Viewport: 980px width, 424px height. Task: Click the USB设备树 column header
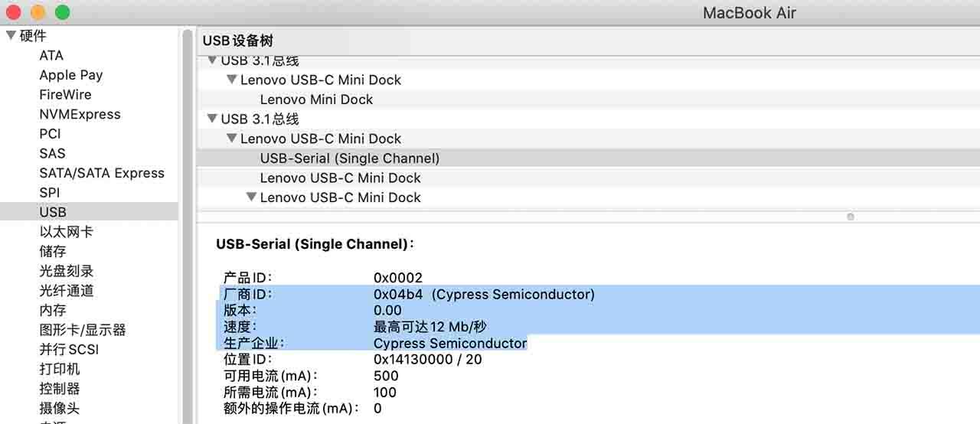[237, 41]
